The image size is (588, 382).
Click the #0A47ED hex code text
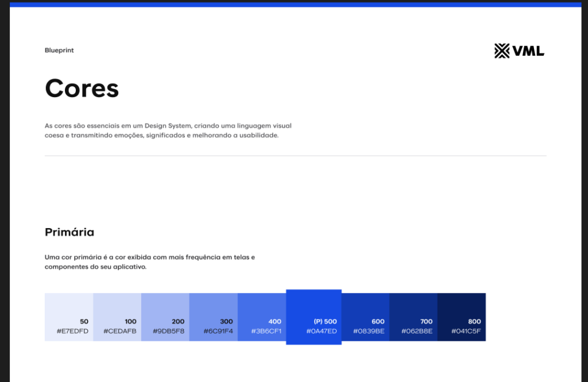point(321,331)
